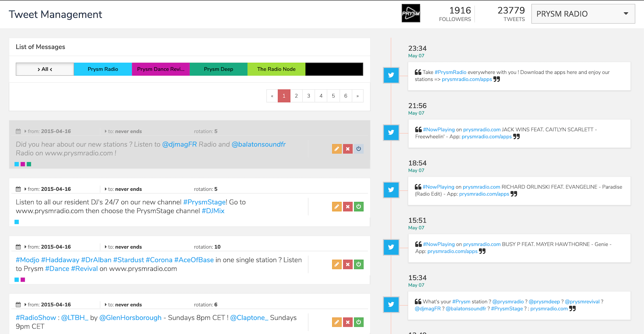Go to page 2 of messages
Viewport: 644px width, 334px height.
tap(296, 96)
